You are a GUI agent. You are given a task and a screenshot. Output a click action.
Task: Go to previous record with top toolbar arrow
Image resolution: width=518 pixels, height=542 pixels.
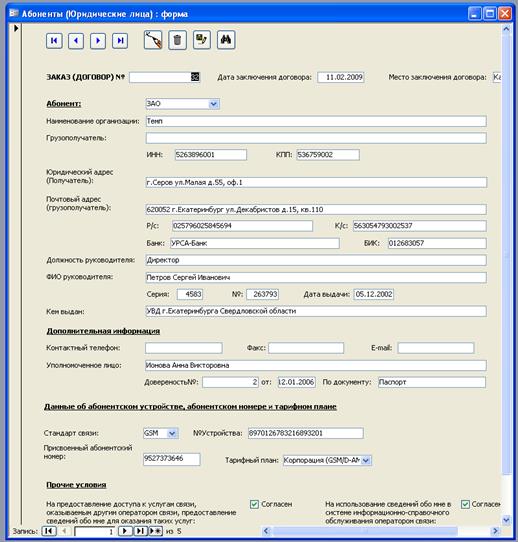pos(76,41)
